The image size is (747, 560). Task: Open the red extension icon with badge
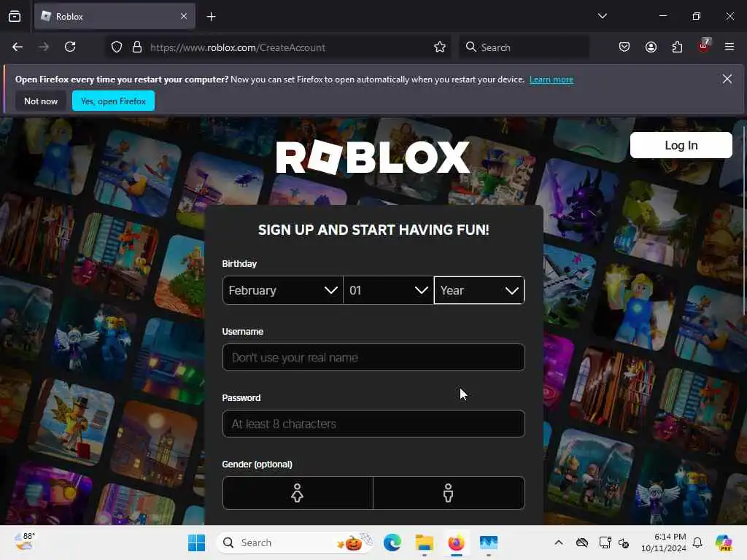[x=704, y=46]
